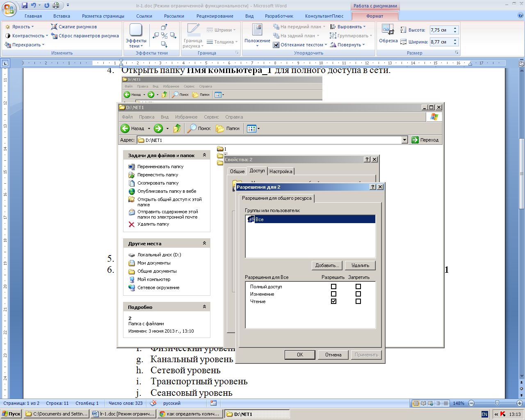Click Поиск search in D:\NET1 toolbar

[199, 128]
